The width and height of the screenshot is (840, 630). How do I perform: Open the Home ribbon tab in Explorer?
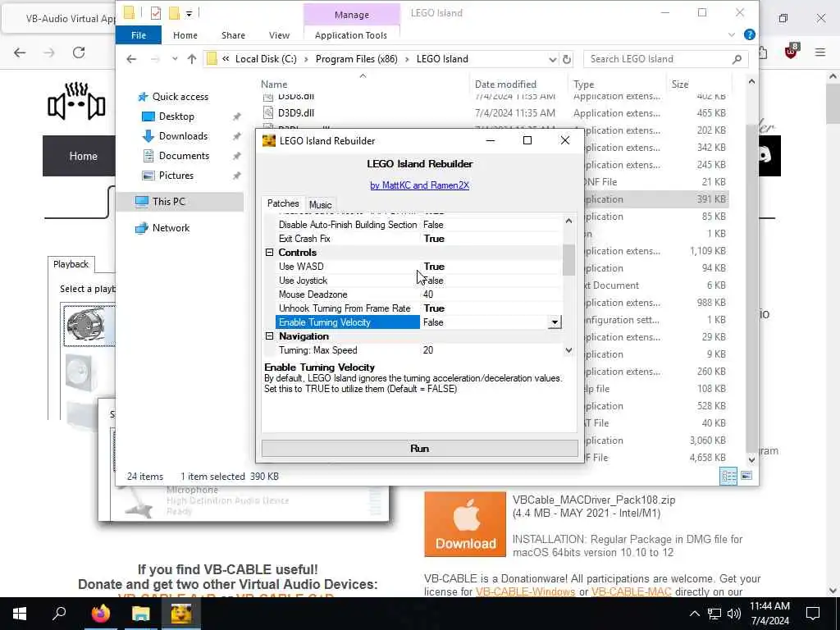coord(185,35)
